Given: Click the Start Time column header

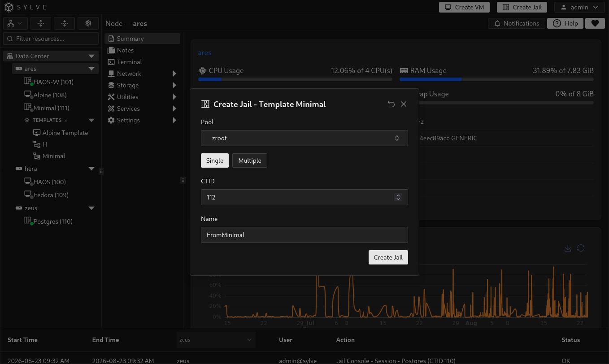Looking at the screenshot, I should click(x=22, y=340).
